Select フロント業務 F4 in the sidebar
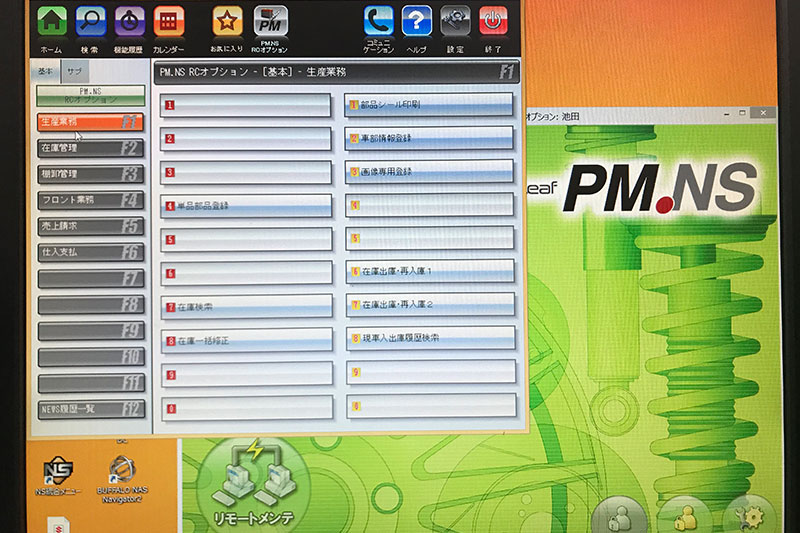Image resolution: width=800 pixels, height=533 pixels. tap(90, 200)
